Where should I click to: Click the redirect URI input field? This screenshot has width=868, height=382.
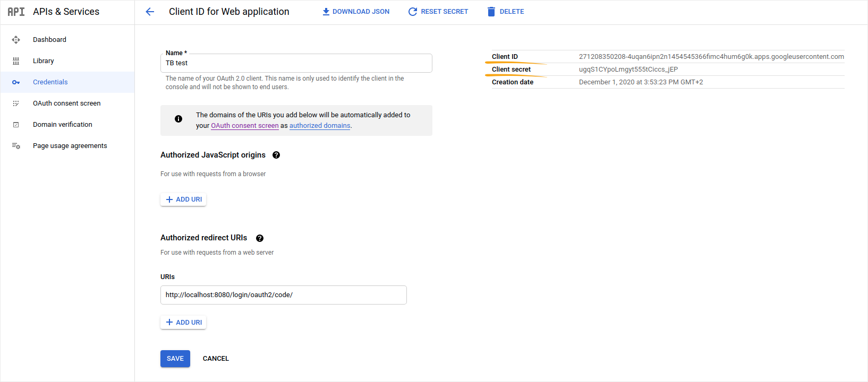(x=283, y=295)
